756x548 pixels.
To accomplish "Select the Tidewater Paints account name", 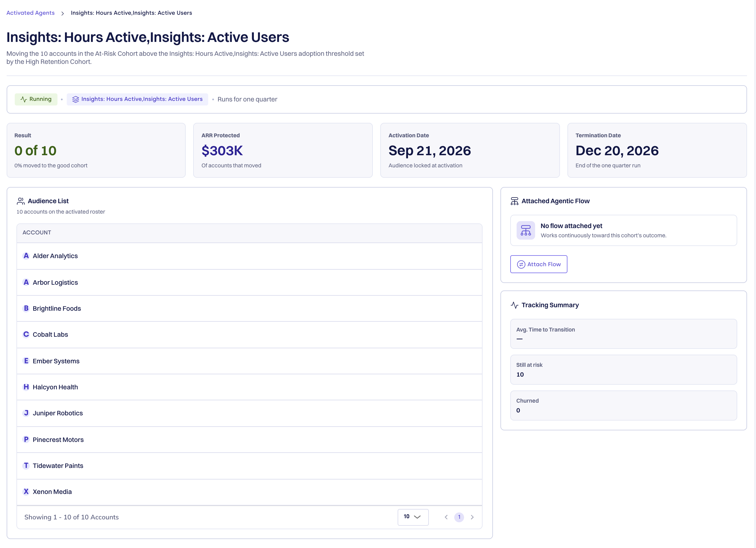I will pyautogui.click(x=58, y=466).
